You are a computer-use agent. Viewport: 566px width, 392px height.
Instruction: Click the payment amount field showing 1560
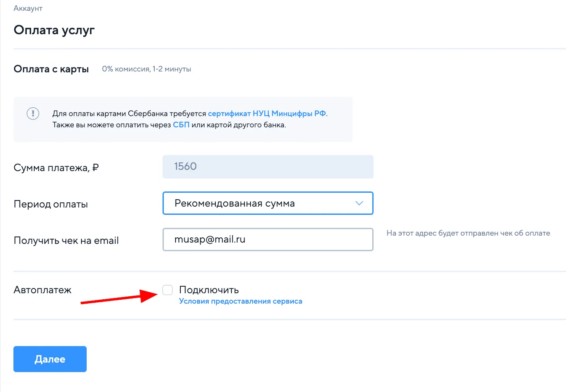click(268, 166)
